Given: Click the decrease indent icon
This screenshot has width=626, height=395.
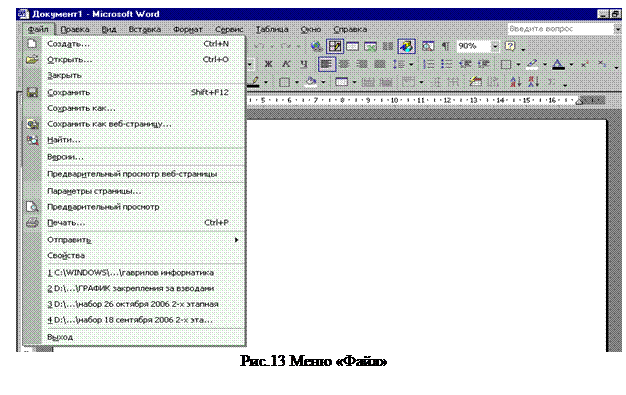Looking at the screenshot, I should [465, 64].
